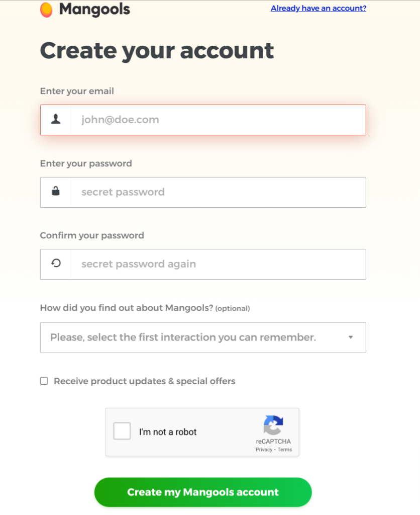Image resolution: width=420 pixels, height=515 pixels.
Task: Click the circular arrow icon beside confirm password
Action: tap(56, 264)
